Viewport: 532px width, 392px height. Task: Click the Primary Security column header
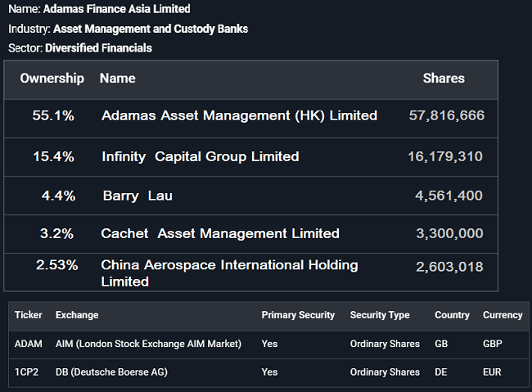[x=298, y=315]
